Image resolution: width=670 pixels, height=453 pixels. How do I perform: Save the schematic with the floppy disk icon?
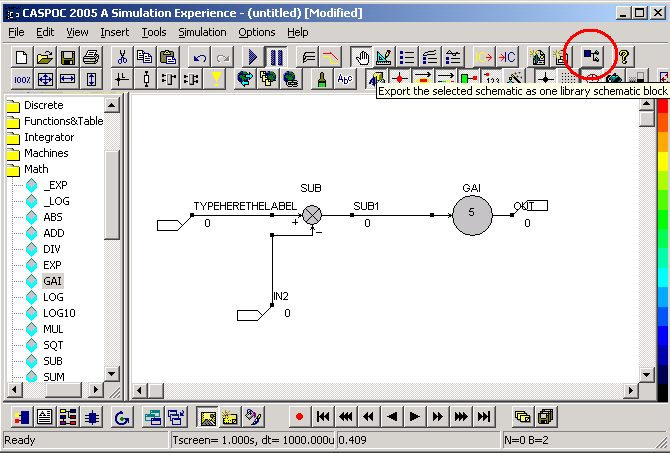[x=68, y=57]
